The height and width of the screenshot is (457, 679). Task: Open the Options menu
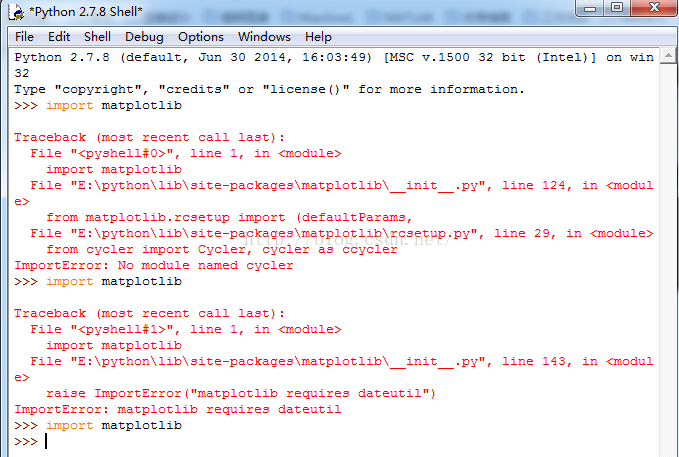[x=200, y=37]
